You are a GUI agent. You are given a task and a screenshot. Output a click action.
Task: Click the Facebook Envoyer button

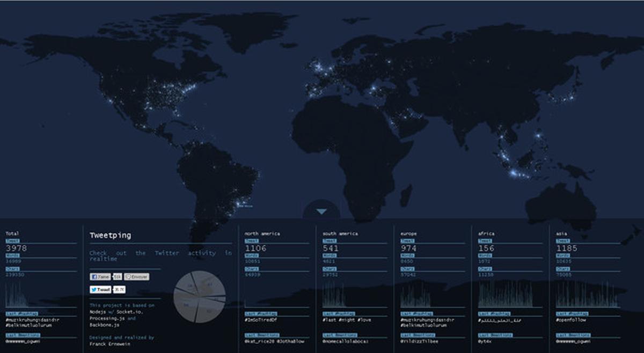pos(136,277)
